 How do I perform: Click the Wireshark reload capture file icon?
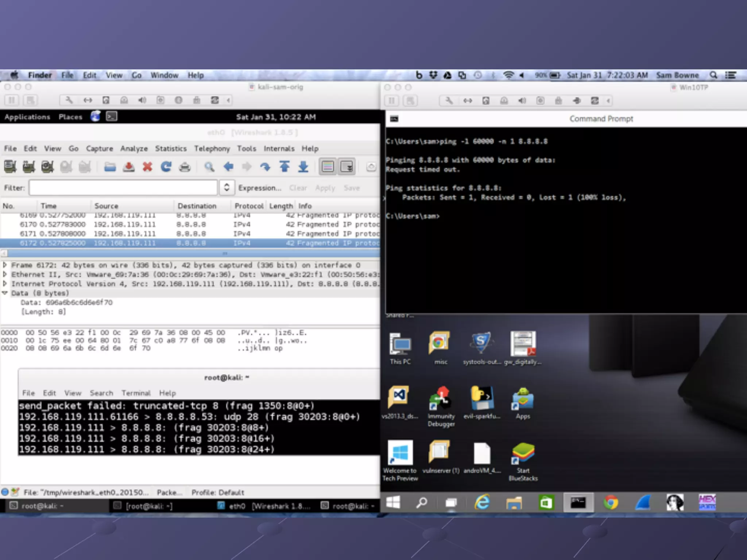click(x=166, y=167)
